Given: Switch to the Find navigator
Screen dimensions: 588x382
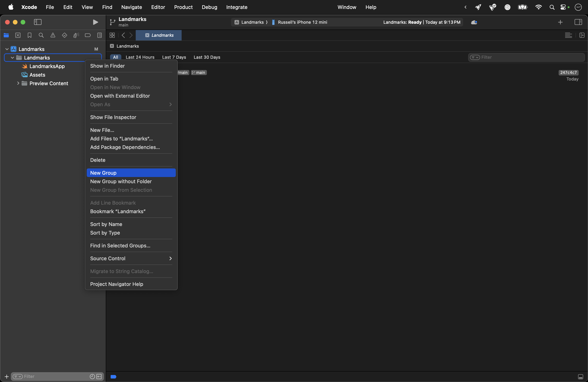Looking at the screenshot, I should pos(41,35).
